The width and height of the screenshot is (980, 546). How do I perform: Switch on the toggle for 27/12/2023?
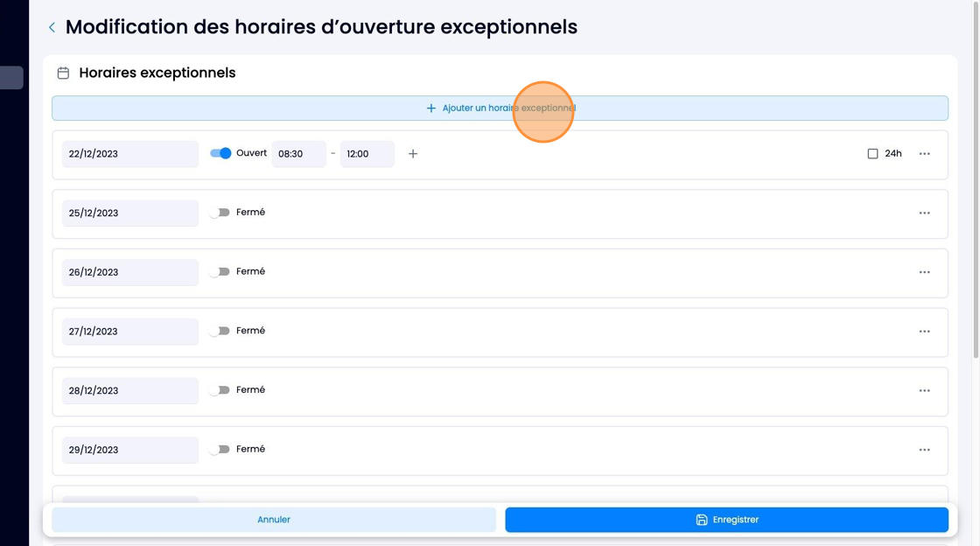coord(220,331)
